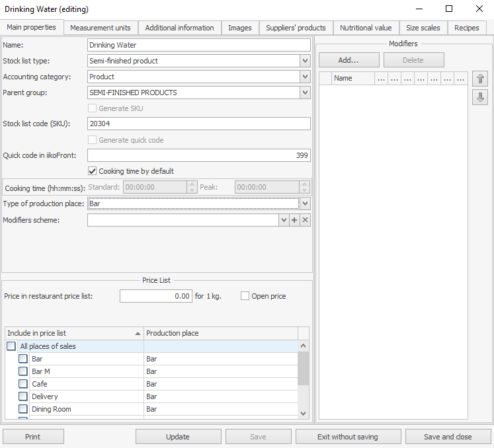Clear Modifiers scheme with the X icon
494x448 pixels.
(x=305, y=220)
